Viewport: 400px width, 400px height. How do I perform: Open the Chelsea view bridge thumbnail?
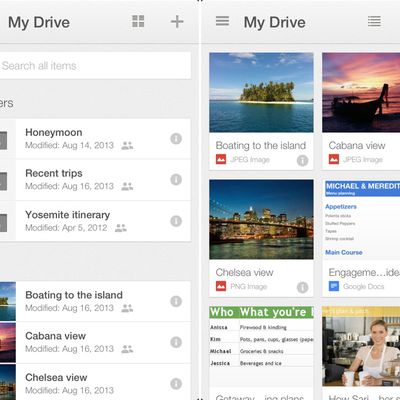pyautogui.click(x=261, y=219)
